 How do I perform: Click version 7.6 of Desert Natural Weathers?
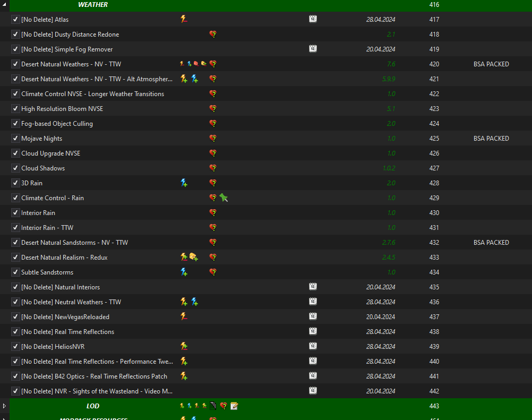click(391, 64)
